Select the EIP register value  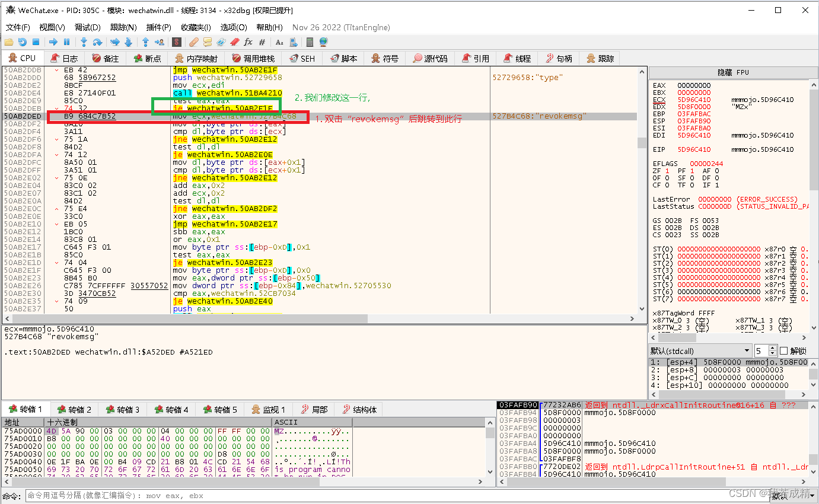point(694,149)
